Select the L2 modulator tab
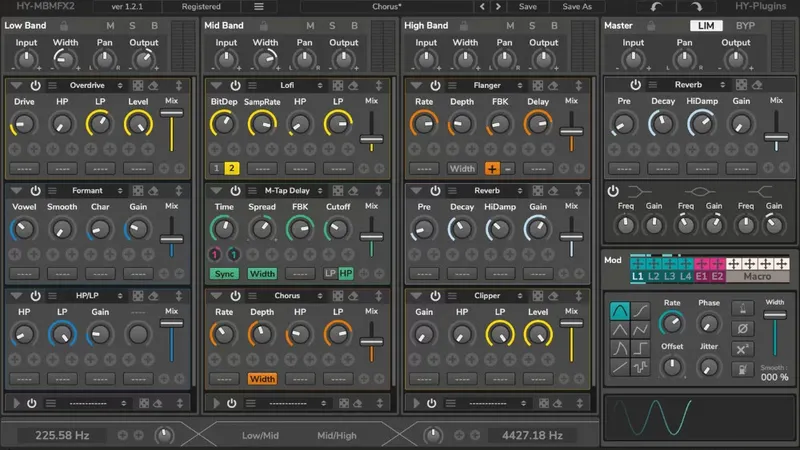This screenshot has width=800, height=450. 656,276
